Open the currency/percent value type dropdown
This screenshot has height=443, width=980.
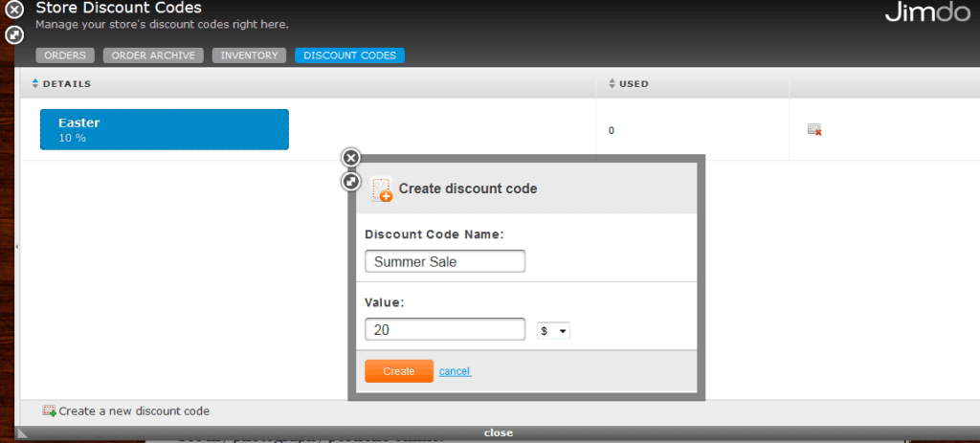click(x=553, y=331)
